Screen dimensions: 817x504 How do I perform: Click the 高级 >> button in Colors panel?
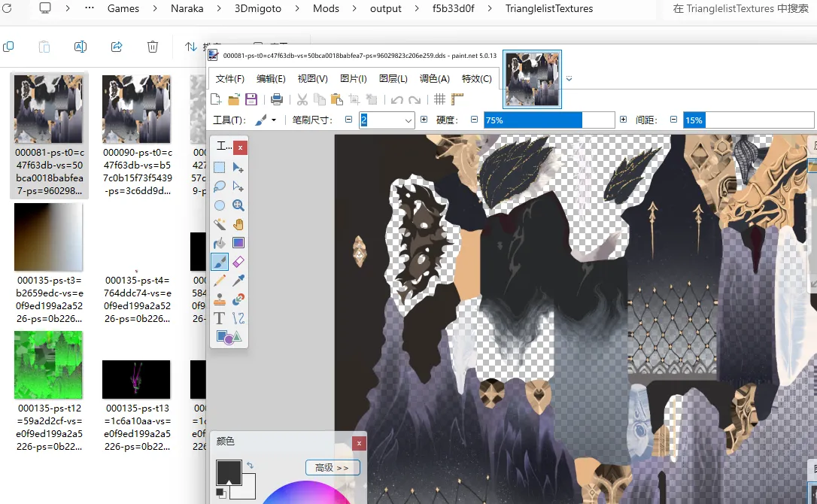pyautogui.click(x=333, y=468)
